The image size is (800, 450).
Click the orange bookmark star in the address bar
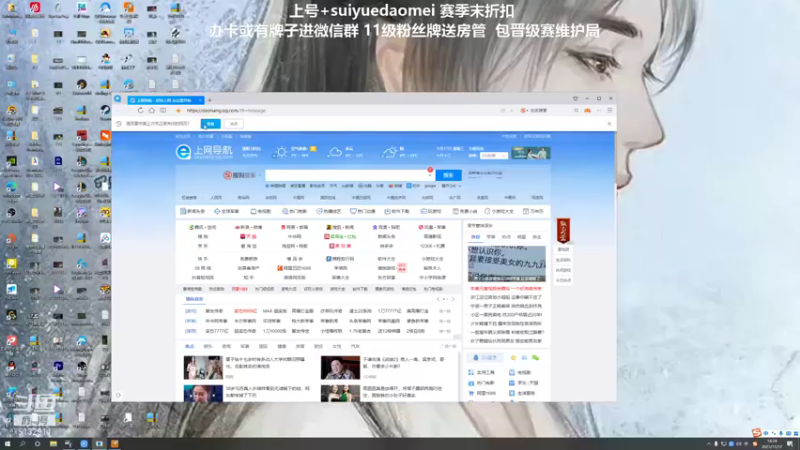[x=178, y=111]
